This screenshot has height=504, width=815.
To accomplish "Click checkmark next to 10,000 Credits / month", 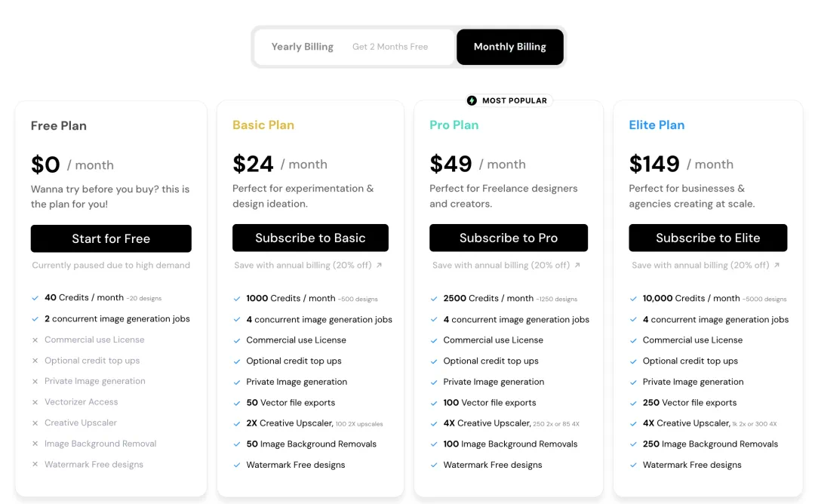I will pyautogui.click(x=633, y=299).
